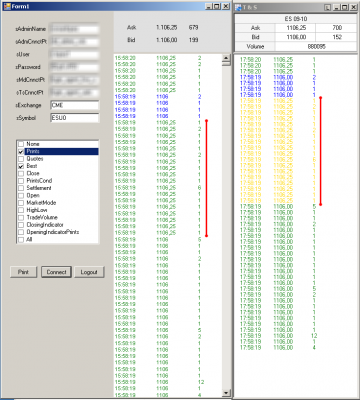Tick the All checkbox
The width and height of the screenshot is (360, 400).
pyautogui.click(x=21, y=240)
